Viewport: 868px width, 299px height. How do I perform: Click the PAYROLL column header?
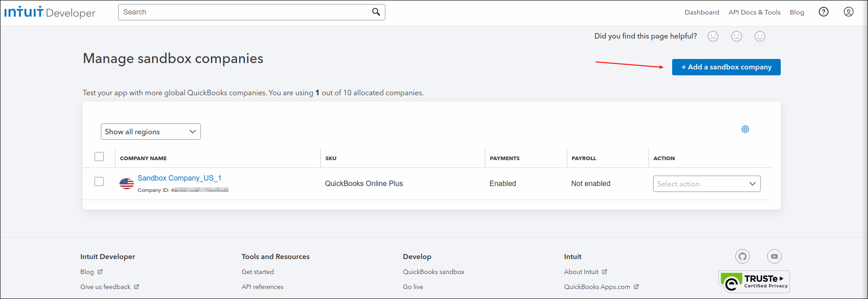pyautogui.click(x=584, y=158)
